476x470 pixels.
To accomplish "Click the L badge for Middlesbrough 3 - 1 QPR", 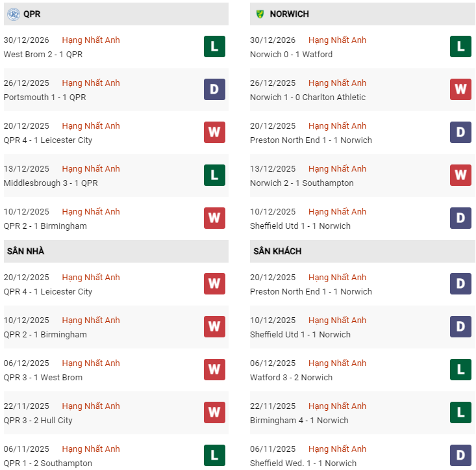I will [x=214, y=176].
